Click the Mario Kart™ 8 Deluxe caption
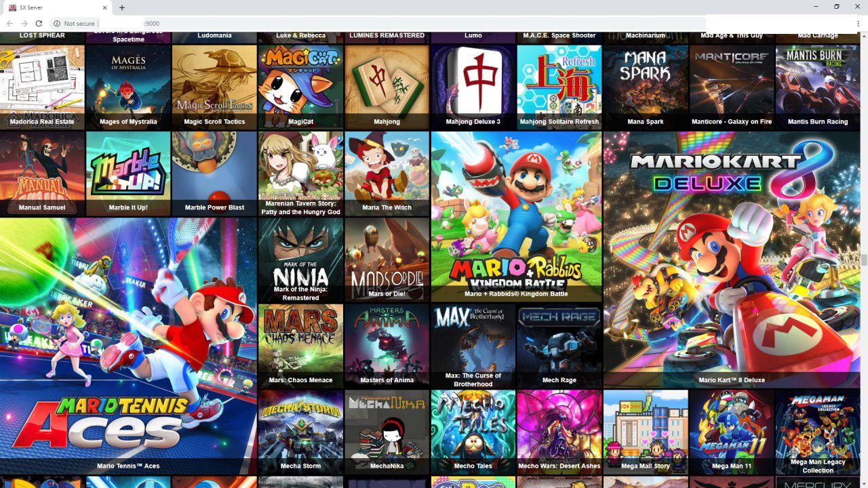 click(732, 380)
